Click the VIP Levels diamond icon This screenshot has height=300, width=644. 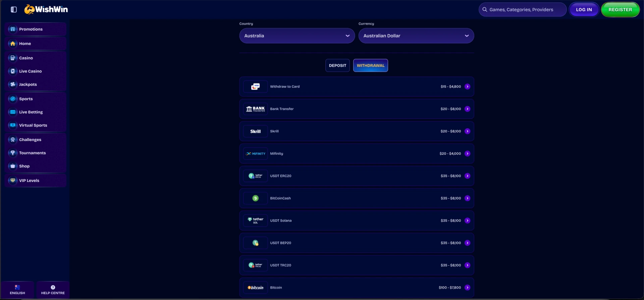[x=13, y=180]
